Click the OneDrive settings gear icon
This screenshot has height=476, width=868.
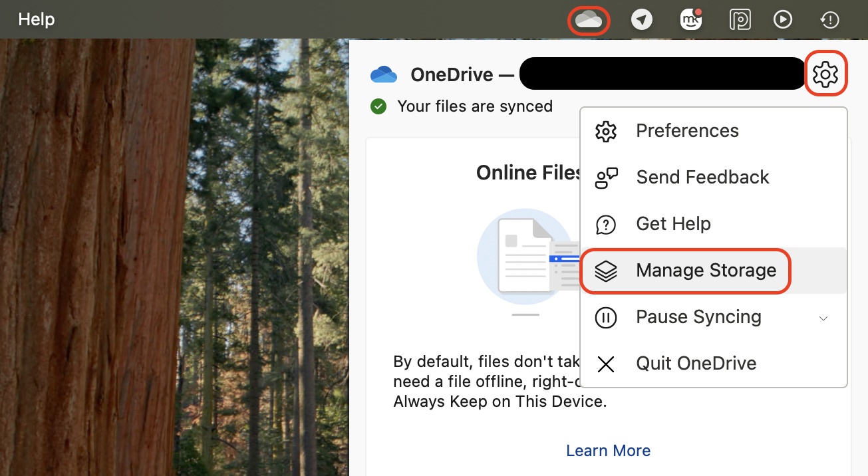click(826, 74)
